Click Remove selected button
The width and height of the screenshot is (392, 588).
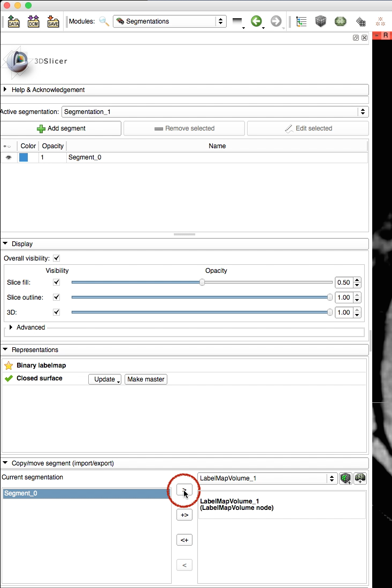(184, 128)
